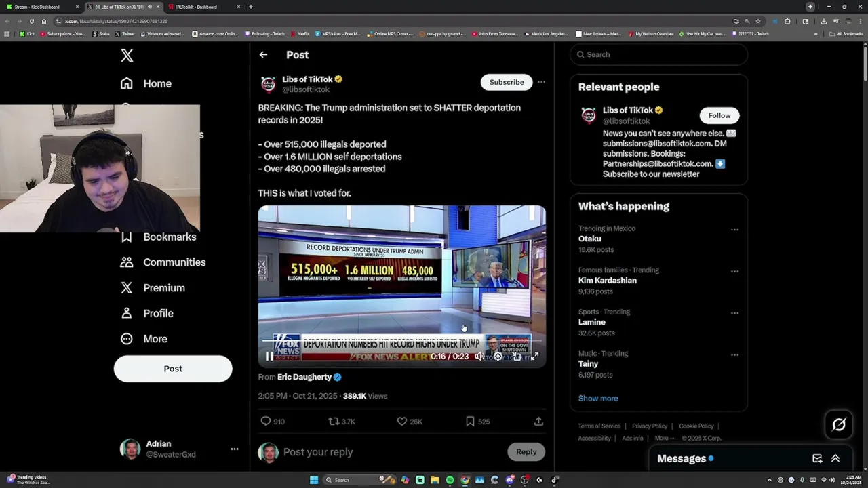
Task: Open Netflix bookmark
Action: [300, 33]
